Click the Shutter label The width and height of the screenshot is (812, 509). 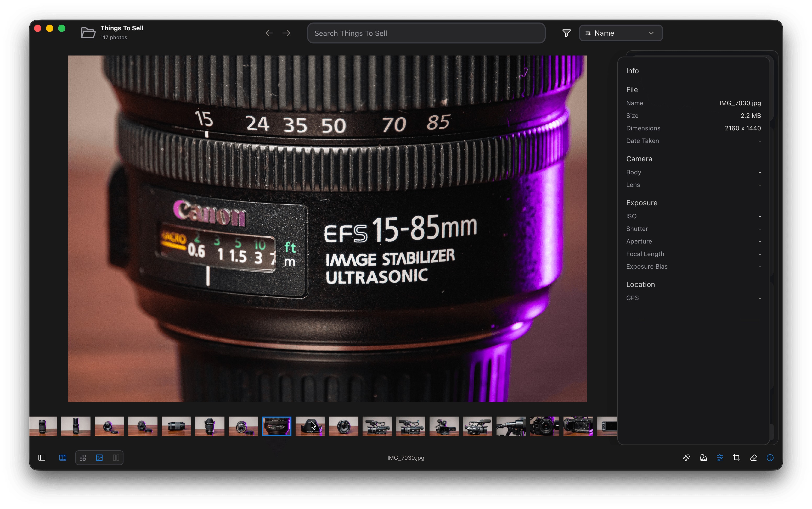click(x=637, y=229)
